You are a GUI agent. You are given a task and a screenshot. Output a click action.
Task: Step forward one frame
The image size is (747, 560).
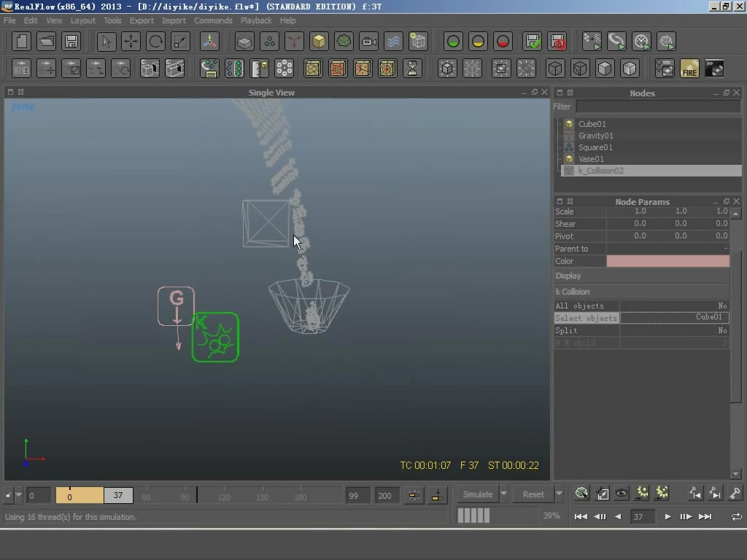686,517
